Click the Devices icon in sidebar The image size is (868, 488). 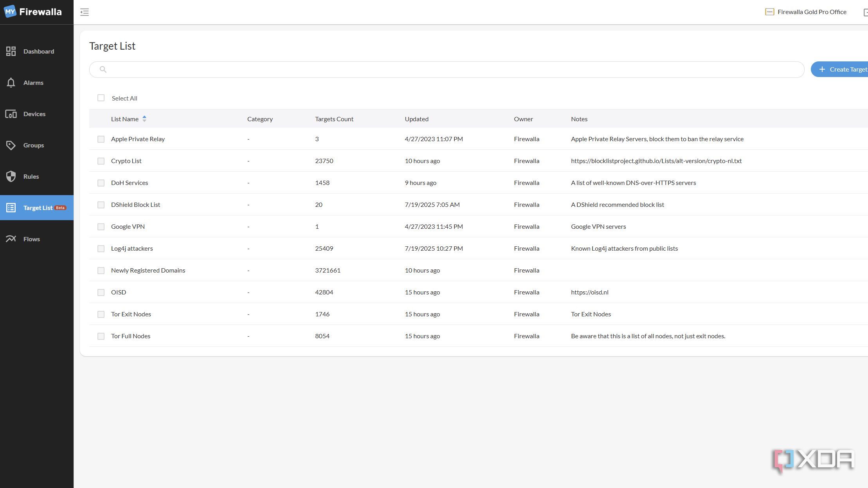click(x=11, y=114)
